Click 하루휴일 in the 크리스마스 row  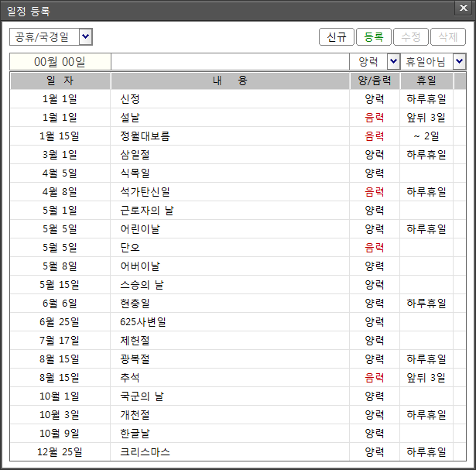tap(426, 451)
